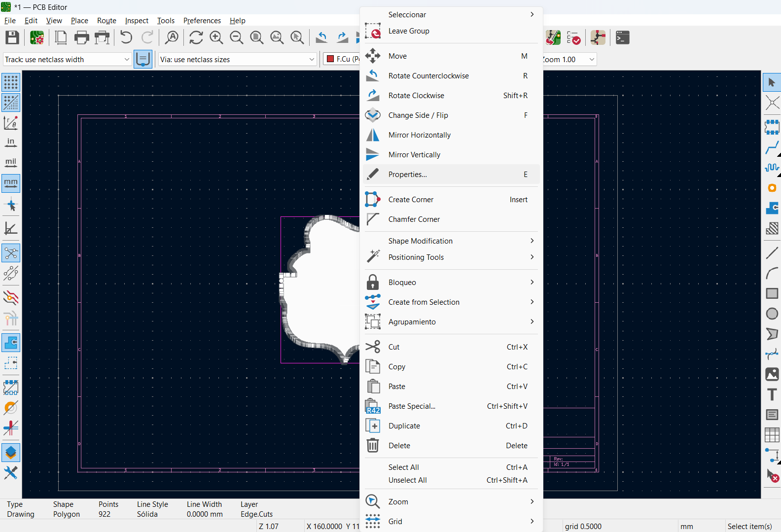Expand the Positioning Tools submenu
781x532 pixels.
coord(451,257)
